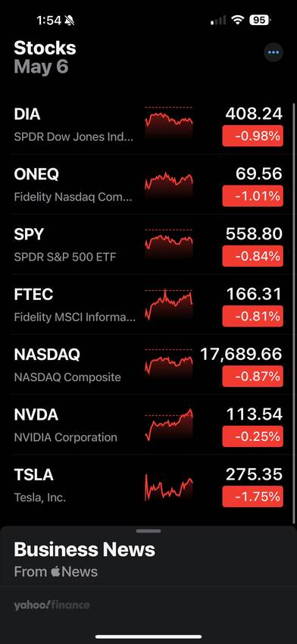Open the FTEC sparkline chart

(x=168, y=305)
